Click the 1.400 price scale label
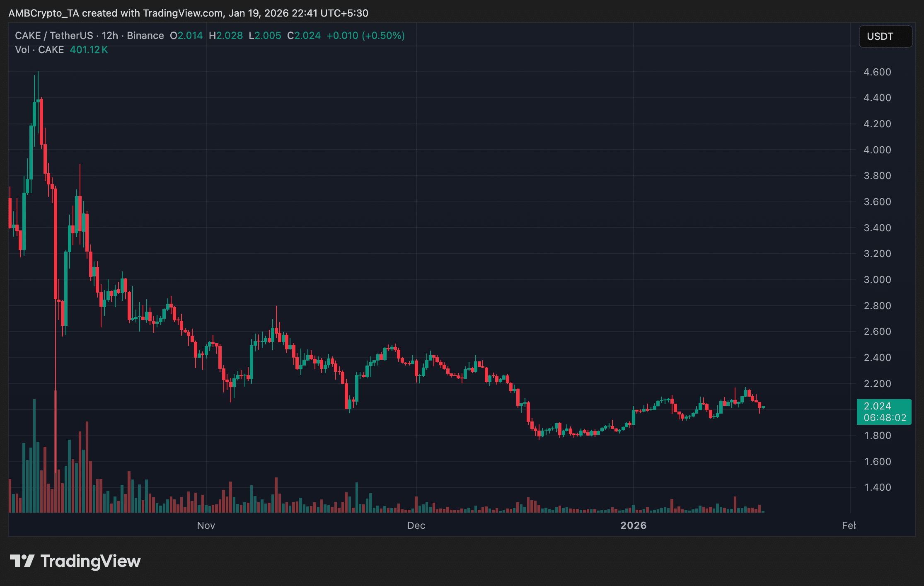 (877, 487)
